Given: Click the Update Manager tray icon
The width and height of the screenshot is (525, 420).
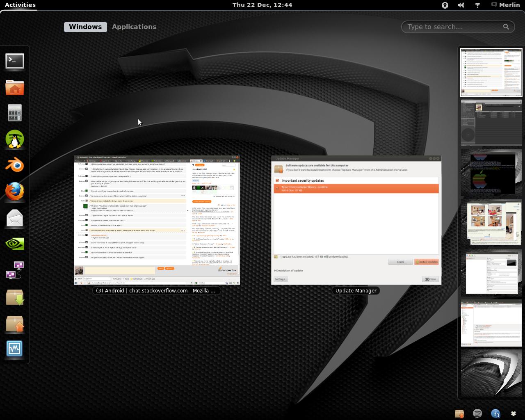Looking at the screenshot, I should click(459, 413).
